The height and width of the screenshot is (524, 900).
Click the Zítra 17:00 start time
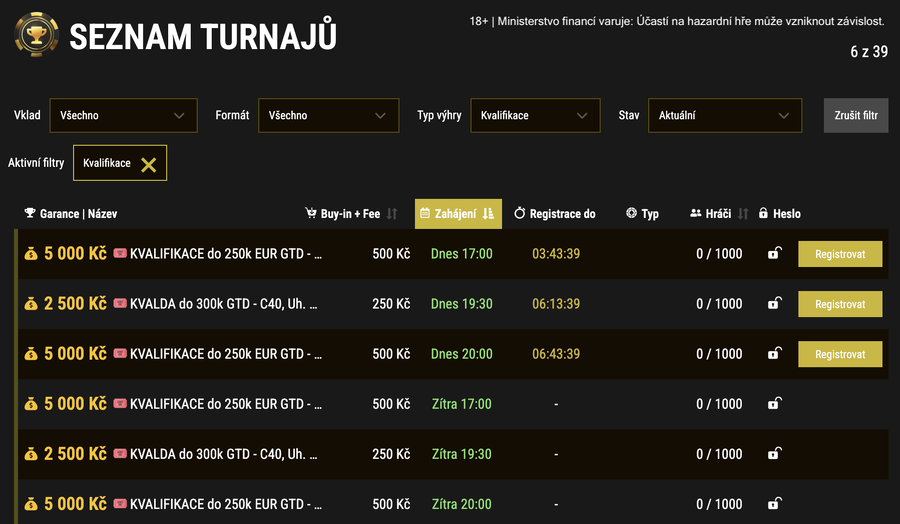click(461, 404)
